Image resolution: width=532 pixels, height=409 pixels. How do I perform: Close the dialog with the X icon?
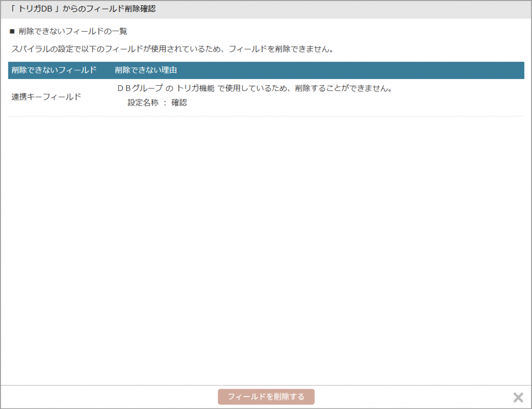(x=518, y=398)
